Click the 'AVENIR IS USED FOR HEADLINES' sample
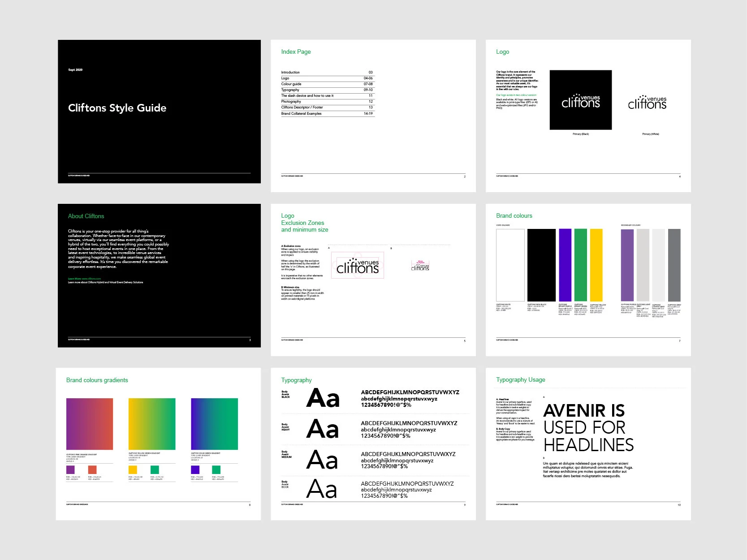The image size is (747, 560). 588,428
